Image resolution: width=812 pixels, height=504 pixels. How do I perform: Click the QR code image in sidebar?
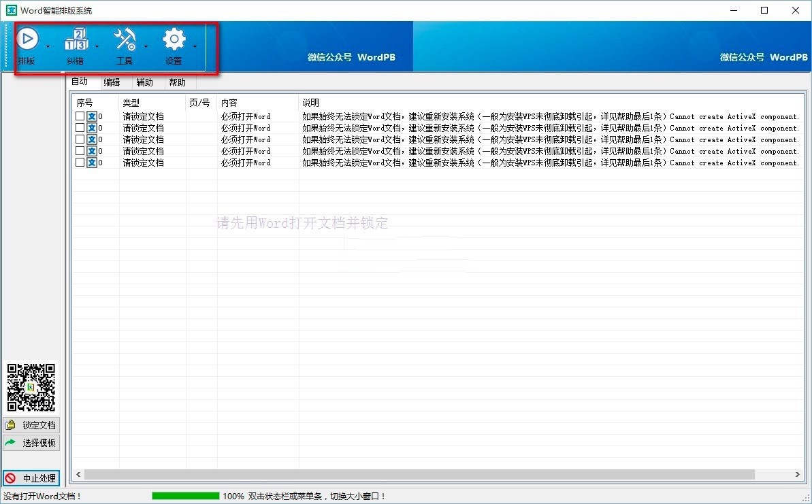(31, 387)
